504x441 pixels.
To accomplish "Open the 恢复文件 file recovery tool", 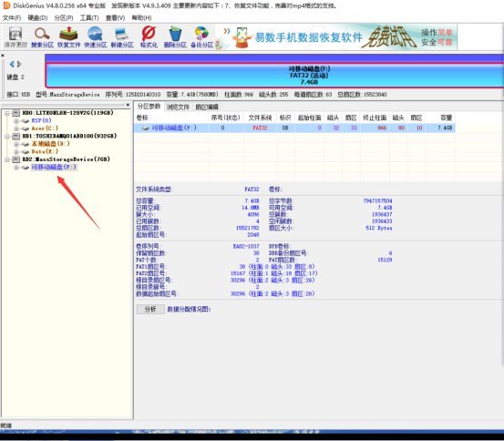I will 68,37.
